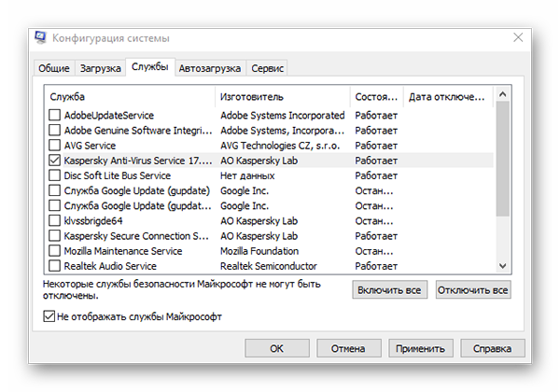Screen dimensions: 560x392
Task: Click the scrollbar down arrow
Action: click(x=502, y=266)
